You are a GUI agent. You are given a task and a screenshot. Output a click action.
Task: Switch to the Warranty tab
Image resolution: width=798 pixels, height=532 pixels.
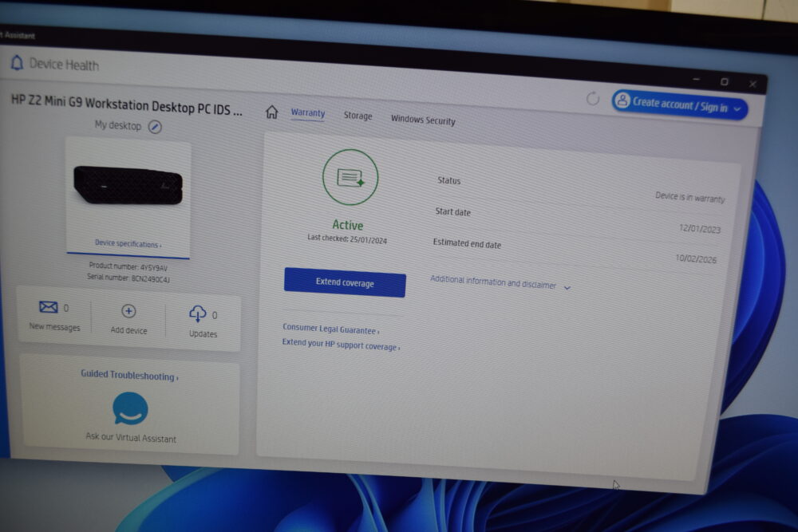(308, 113)
